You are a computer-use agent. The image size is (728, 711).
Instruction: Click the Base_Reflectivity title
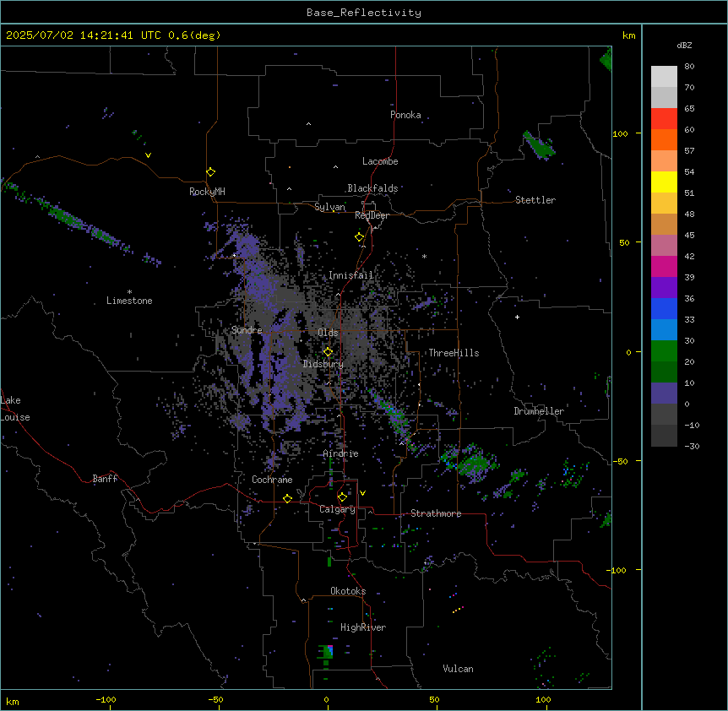(364, 13)
